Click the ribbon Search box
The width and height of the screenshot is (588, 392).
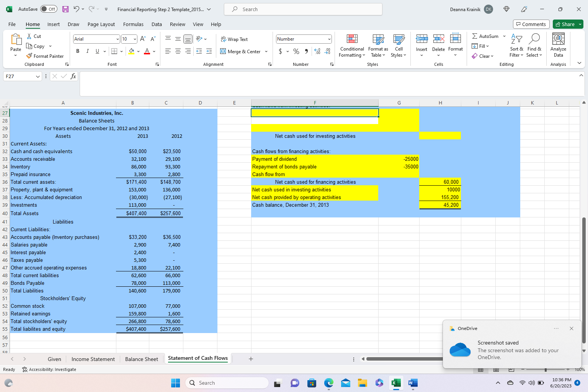click(x=303, y=9)
